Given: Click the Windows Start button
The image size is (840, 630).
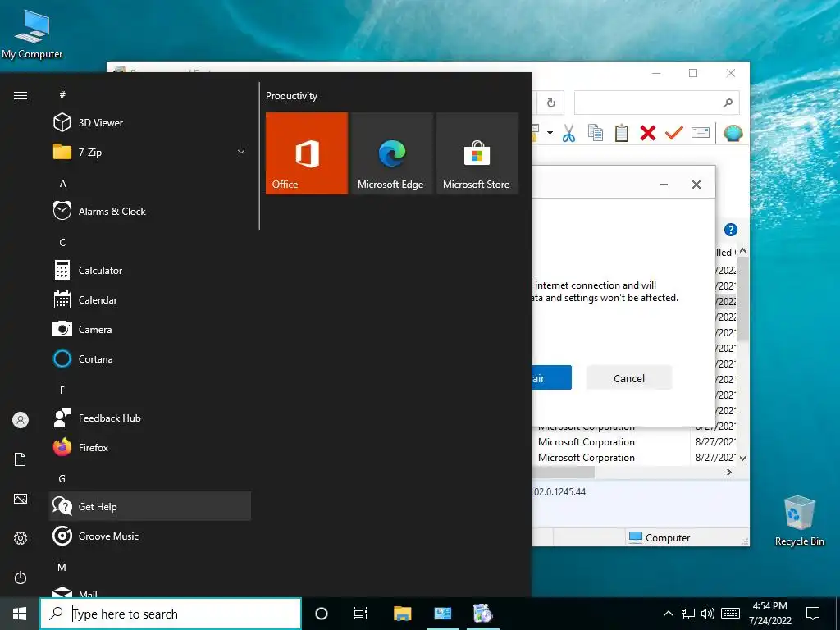Looking at the screenshot, I should [20, 614].
